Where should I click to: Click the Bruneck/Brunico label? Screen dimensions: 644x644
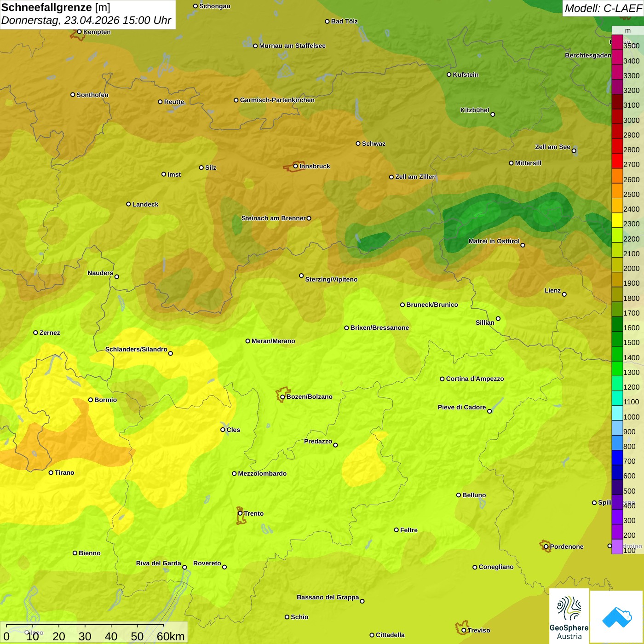tap(432, 305)
